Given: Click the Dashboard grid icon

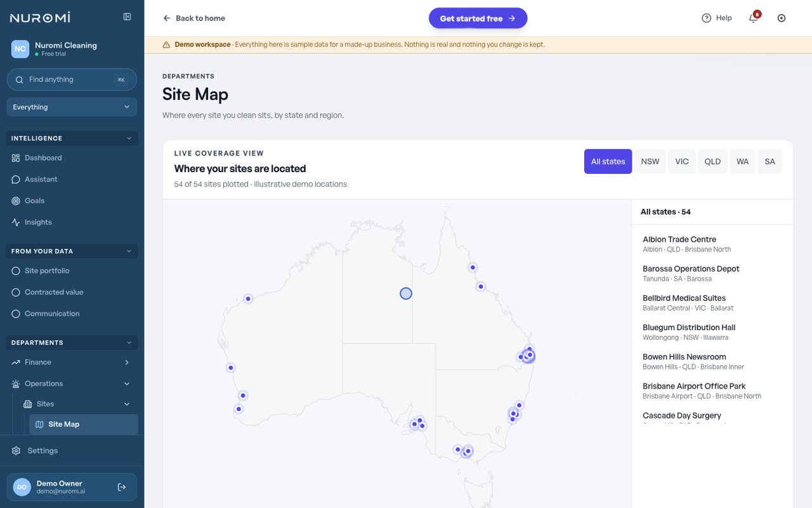Looking at the screenshot, I should point(16,158).
